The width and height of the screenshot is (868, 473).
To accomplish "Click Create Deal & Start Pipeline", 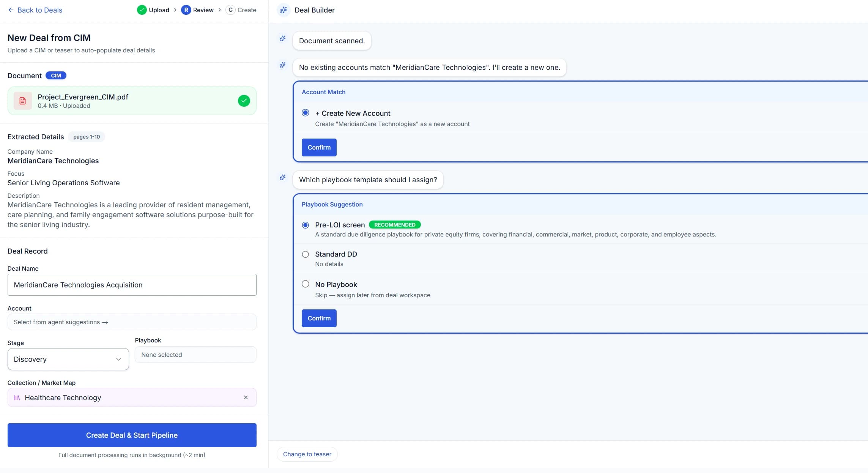I will [132, 435].
